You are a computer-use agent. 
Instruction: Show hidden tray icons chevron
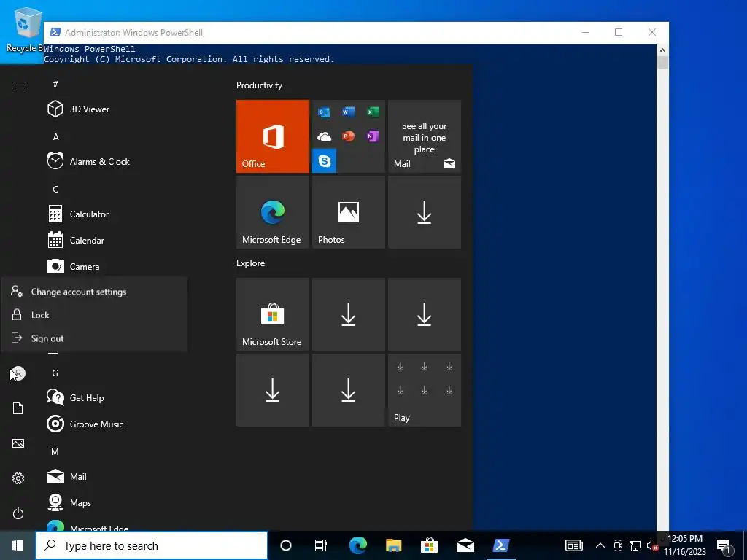point(600,545)
